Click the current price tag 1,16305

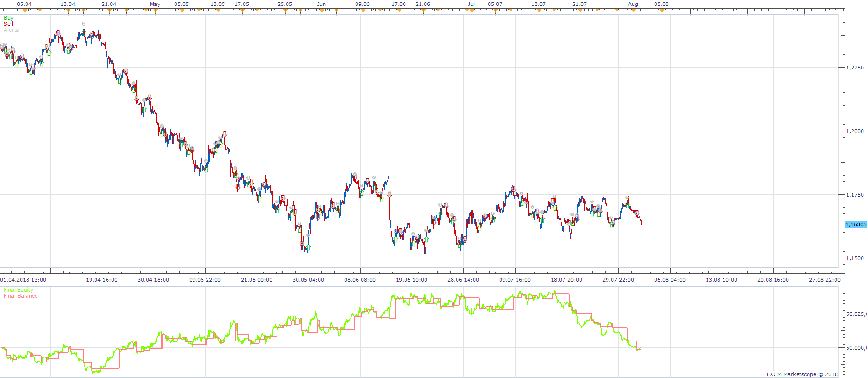click(x=856, y=224)
